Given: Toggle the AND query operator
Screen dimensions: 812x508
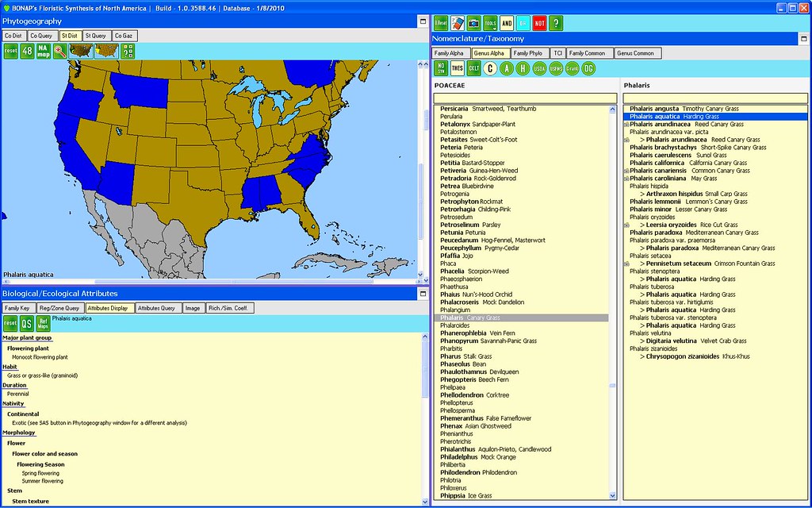Looking at the screenshot, I should tap(507, 23).
